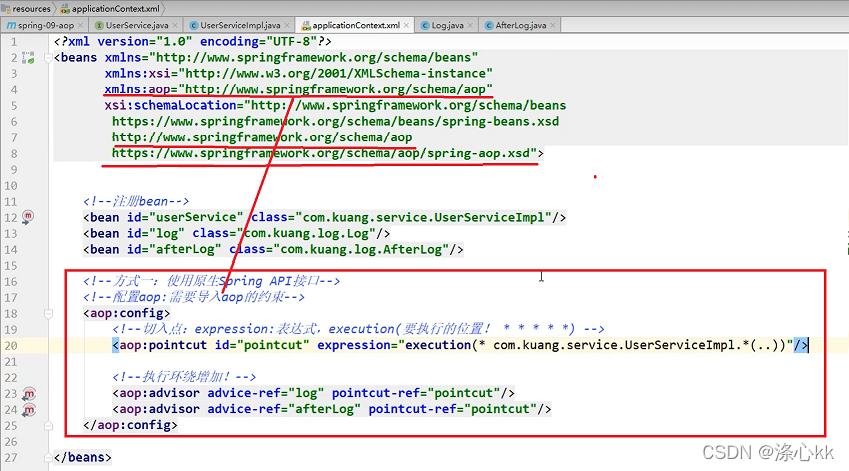The image size is (849, 471).
Task: Close the Log.java tab
Action: pos(470,25)
